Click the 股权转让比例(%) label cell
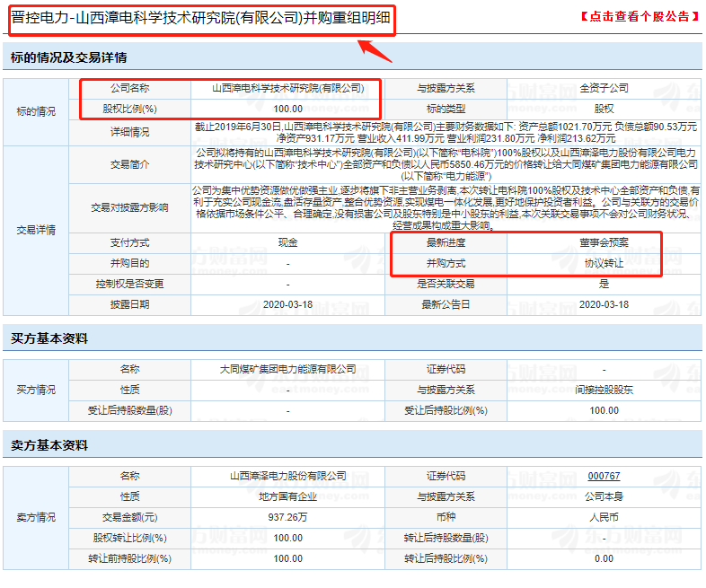 pos(129,538)
